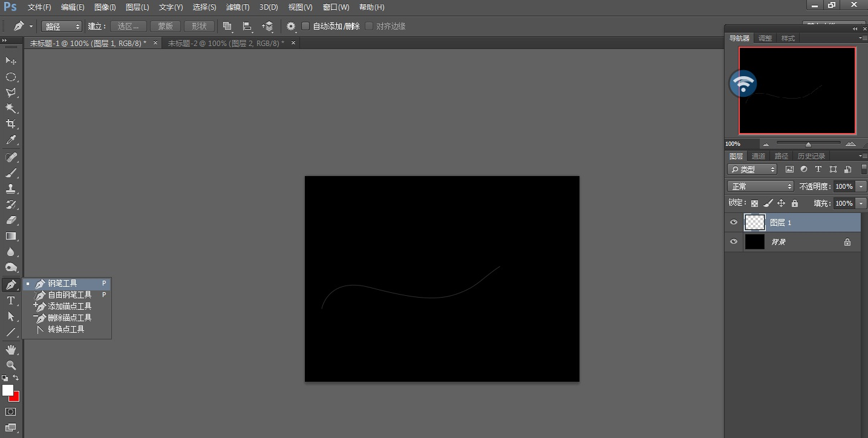
Task: Select the Eraser tool
Action: [11, 220]
